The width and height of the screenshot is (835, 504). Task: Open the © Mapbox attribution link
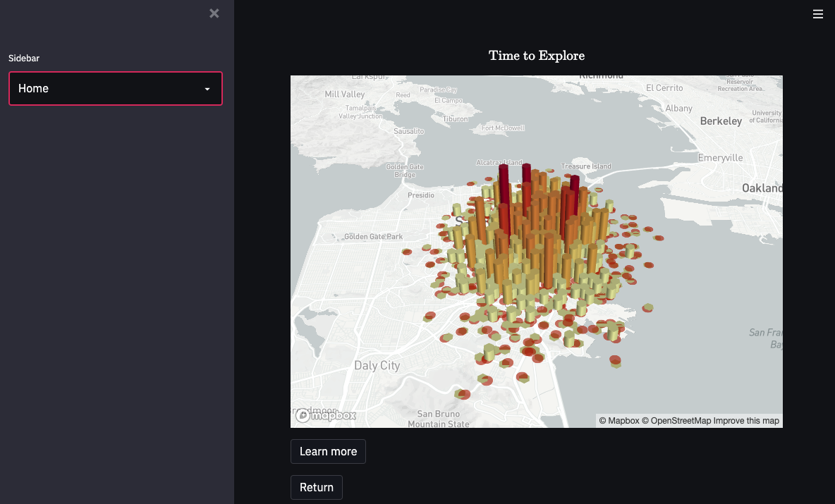point(618,420)
